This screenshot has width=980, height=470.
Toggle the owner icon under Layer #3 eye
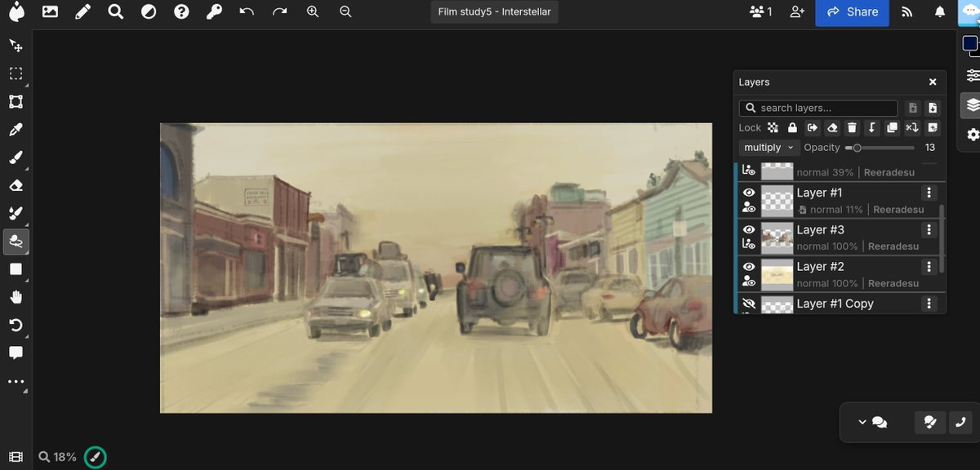pyautogui.click(x=749, y=243)
